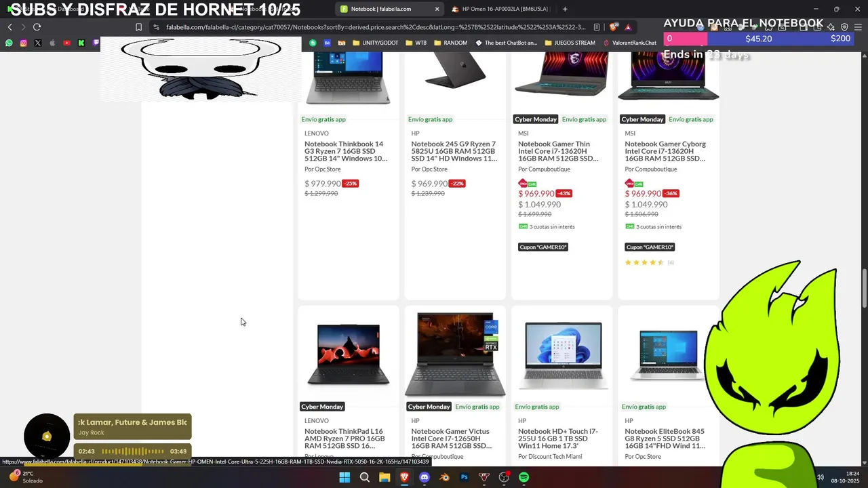The image size is (868, 488).
Task: Click the HP HD+ Touch laptop product image
Action: [563, 355]
